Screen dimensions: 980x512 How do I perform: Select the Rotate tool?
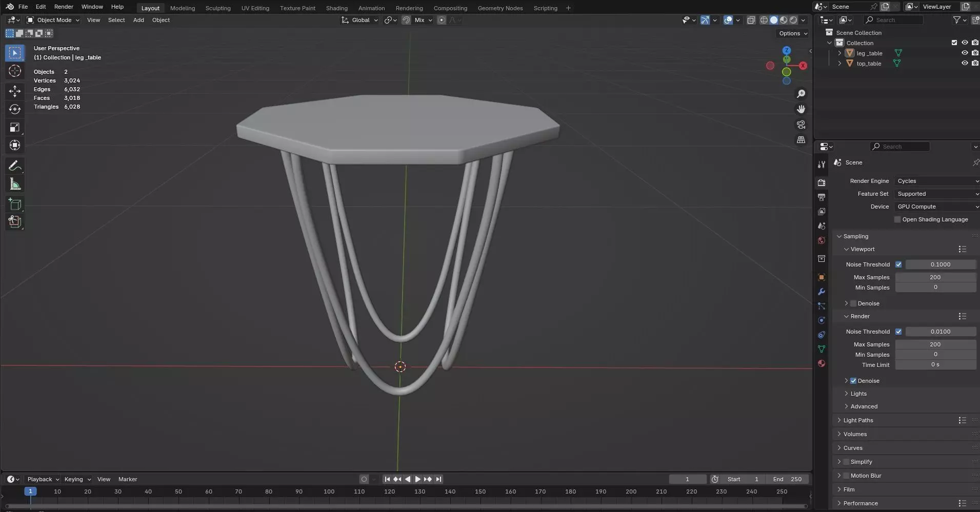(x=15, y=109)
